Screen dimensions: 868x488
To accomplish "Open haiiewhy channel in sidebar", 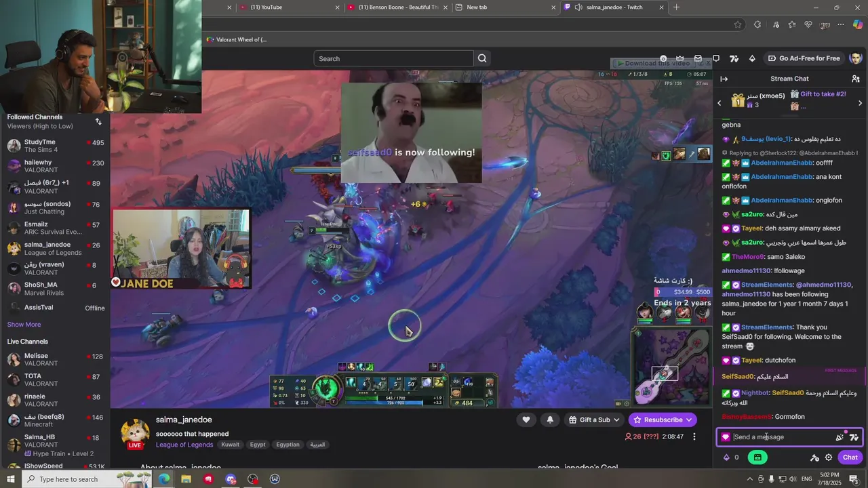I will (x=55, y=166).
